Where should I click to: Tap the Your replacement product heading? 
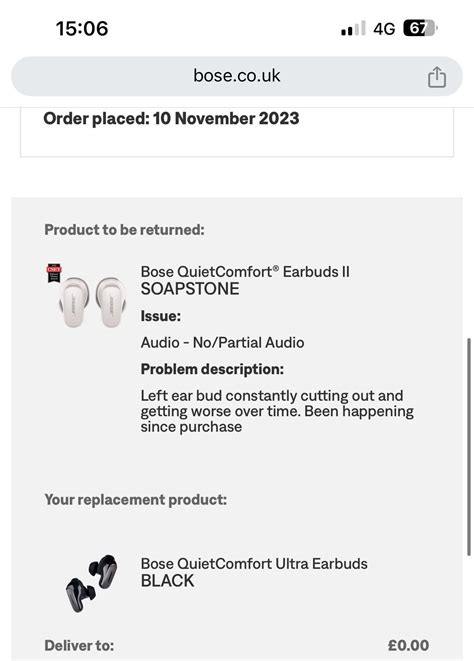point(135,500)
